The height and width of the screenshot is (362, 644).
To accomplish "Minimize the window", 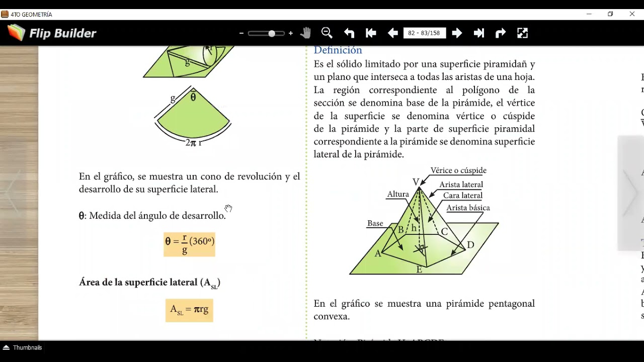I will tap(589, 14).
